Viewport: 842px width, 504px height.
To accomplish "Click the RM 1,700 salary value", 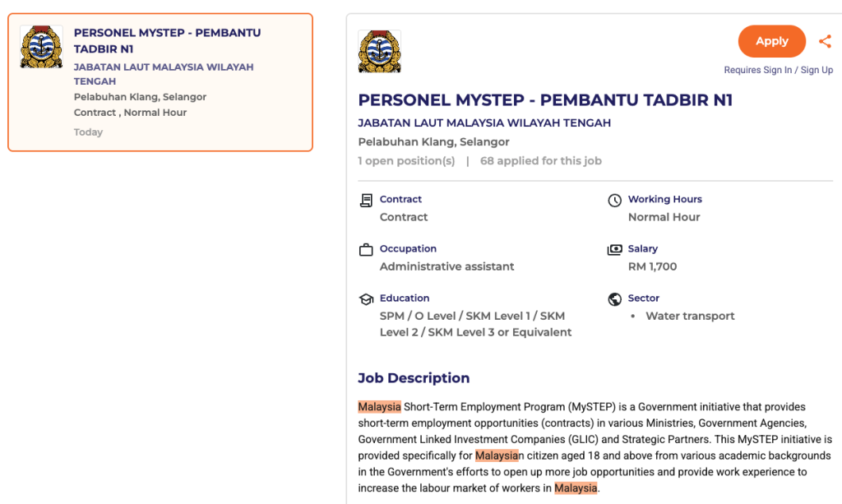I will [x=652, y=266].
